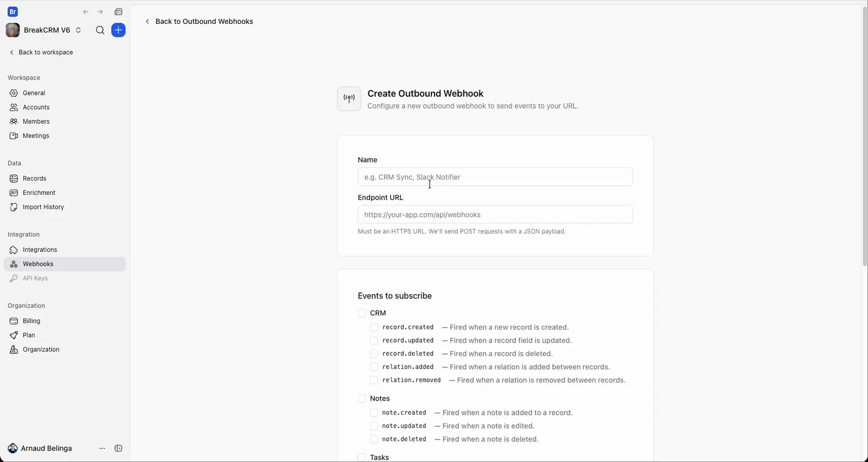Expand the BreakCRM V6 workspace switcher
Viewport: 868px width, 462px height.
tap(44, 30)
